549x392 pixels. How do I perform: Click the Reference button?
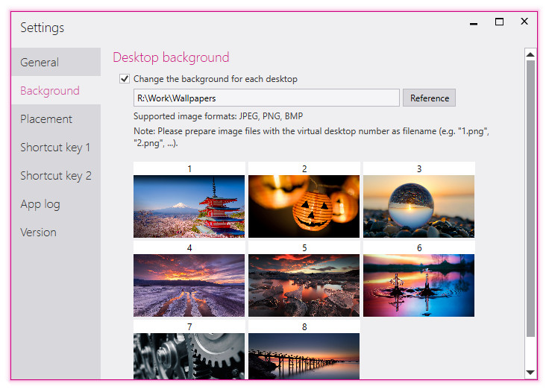(x=429, y=98)
